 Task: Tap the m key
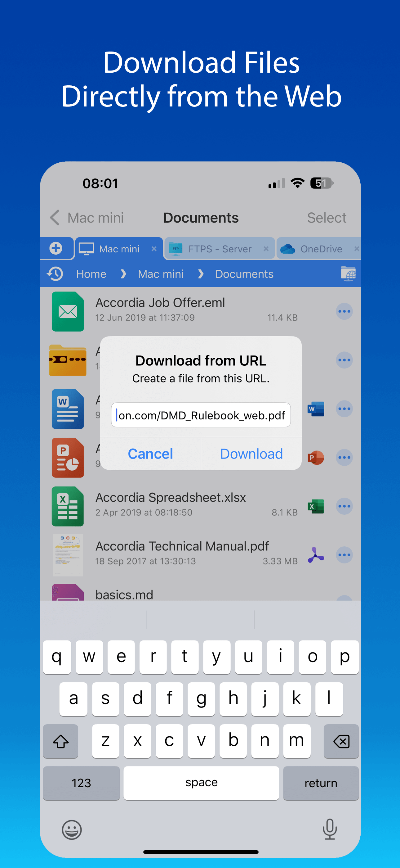tap(297, 741)
